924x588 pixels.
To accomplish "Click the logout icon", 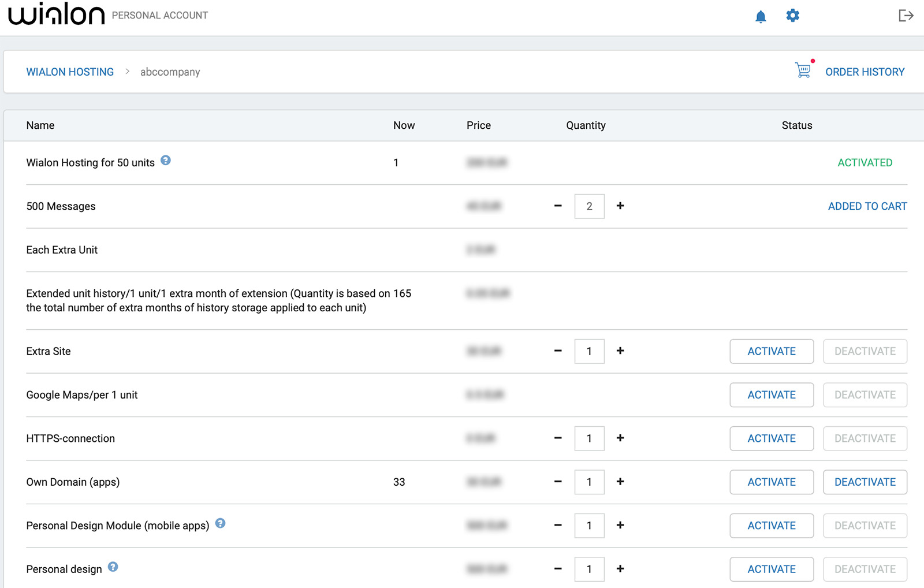I will (906, 16).
